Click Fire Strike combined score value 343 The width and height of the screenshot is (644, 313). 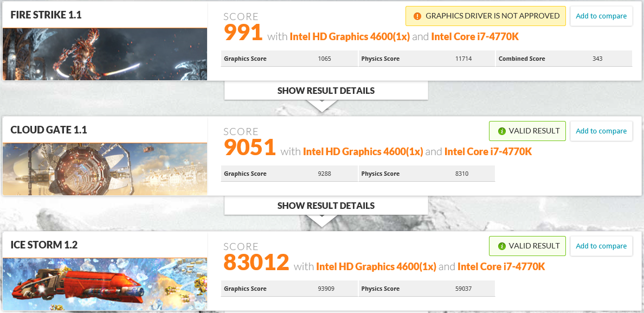click(597, 59)
